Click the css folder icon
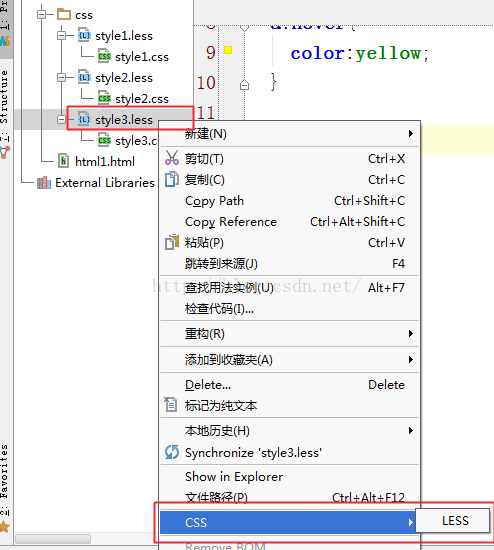This screenshot has height=550, width=494. click(x=64, y=14)
